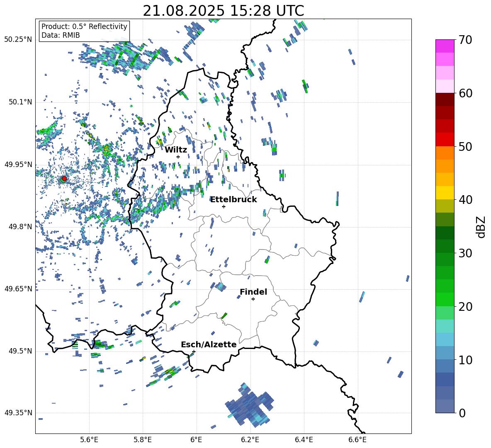Click the bright red 50 dBZ colorbar swatch

pyautogui.click(x=445, y=140)
